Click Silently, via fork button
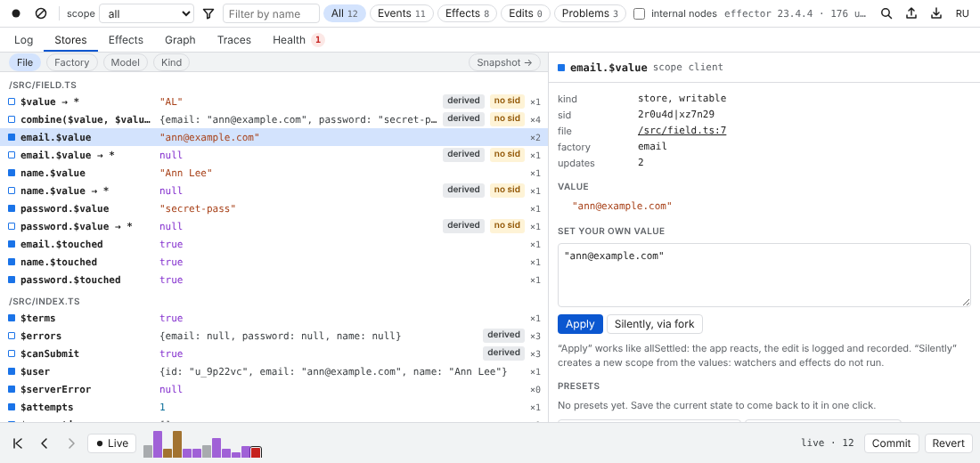The width and height of the screenshot is (980, 463). click(655, 324)
